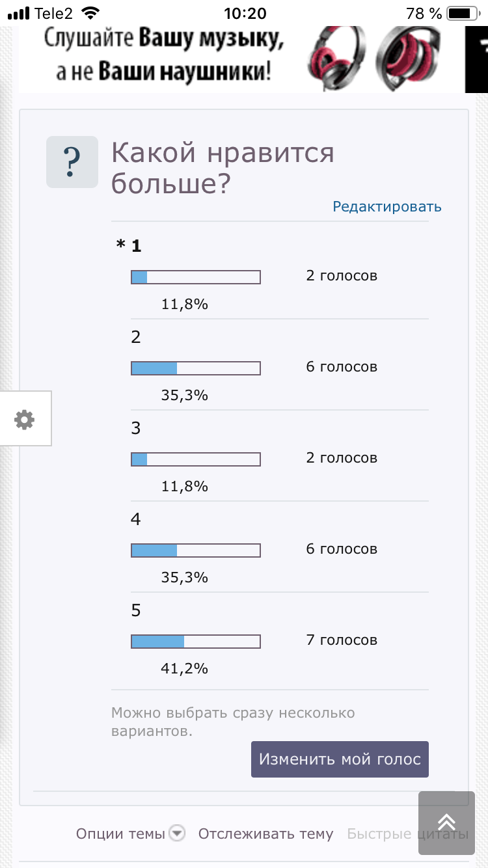Open the Опции темы menu

click(120, 834)
